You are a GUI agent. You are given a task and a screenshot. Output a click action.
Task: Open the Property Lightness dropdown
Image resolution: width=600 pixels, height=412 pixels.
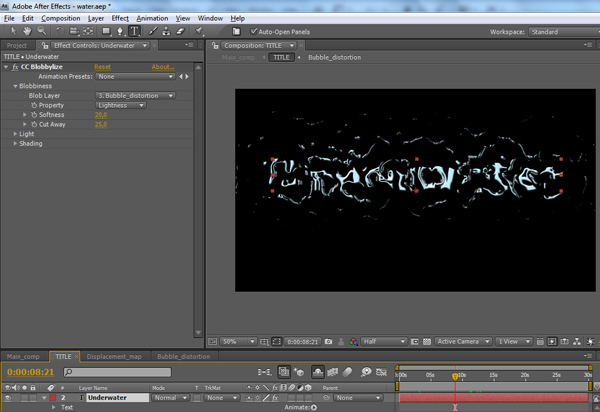121,105
